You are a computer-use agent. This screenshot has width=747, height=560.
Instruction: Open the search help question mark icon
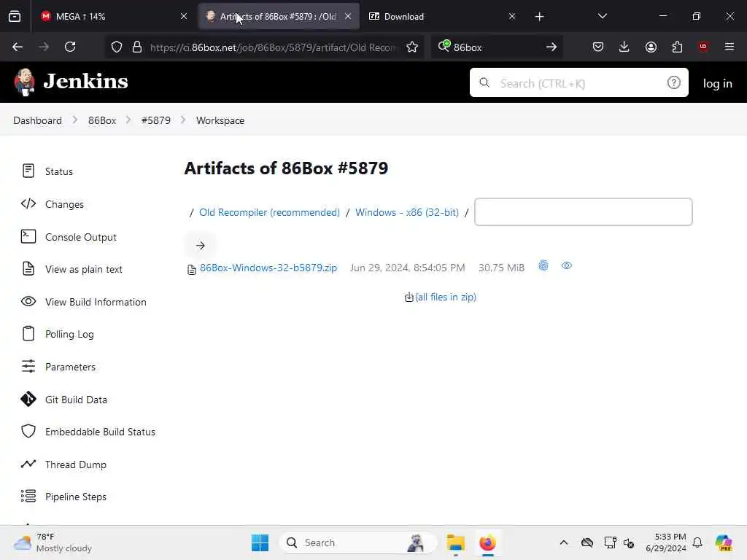pyautogui.click(x=673, y=83)
